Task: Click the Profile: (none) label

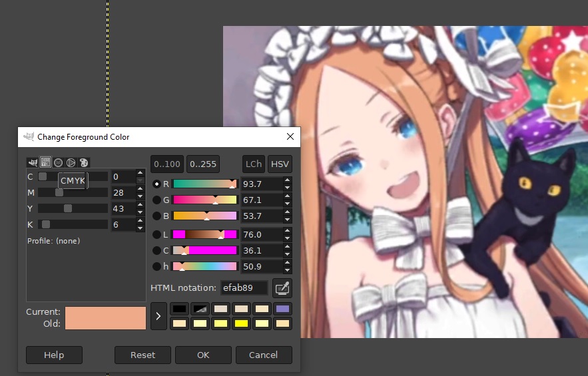Action: [x=54, y=241]
